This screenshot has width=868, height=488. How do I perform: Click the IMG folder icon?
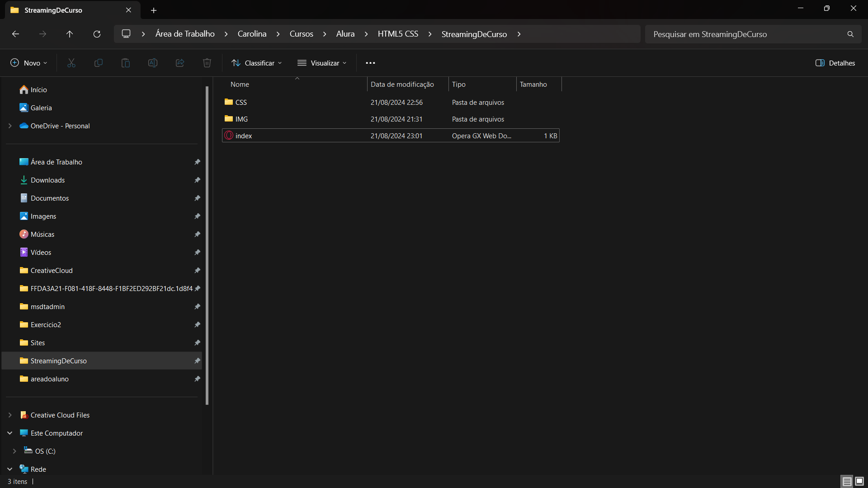click(x=229, y=119)
